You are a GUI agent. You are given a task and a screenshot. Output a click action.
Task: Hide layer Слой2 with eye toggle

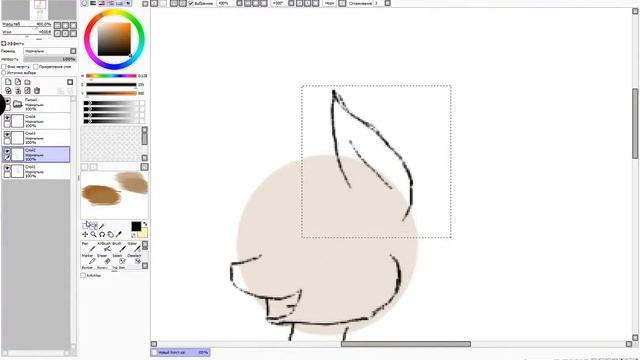[7, 151]
